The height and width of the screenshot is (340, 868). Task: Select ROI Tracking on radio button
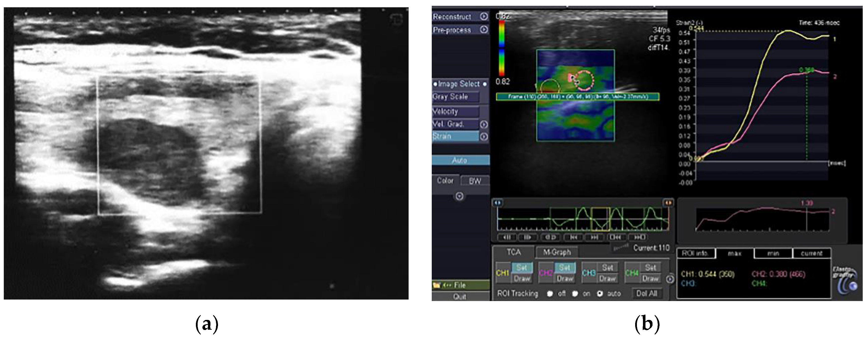coord(575,294)
